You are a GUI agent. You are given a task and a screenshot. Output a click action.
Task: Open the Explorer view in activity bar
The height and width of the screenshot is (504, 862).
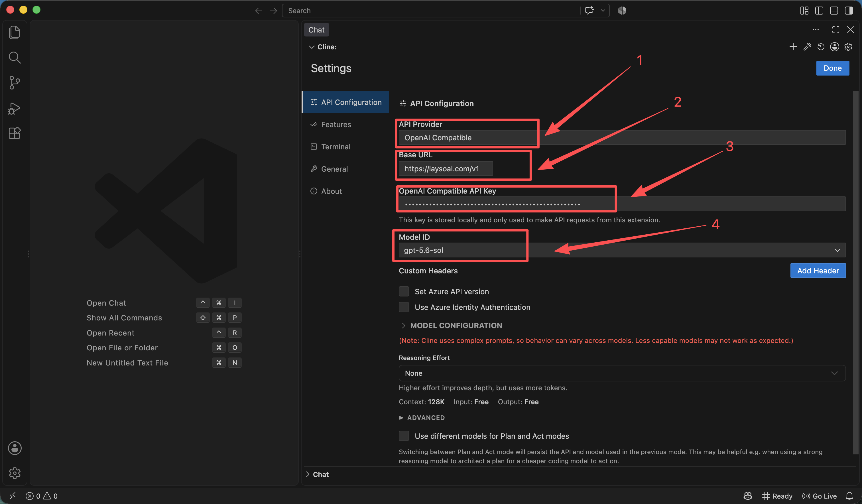(14, 32)
